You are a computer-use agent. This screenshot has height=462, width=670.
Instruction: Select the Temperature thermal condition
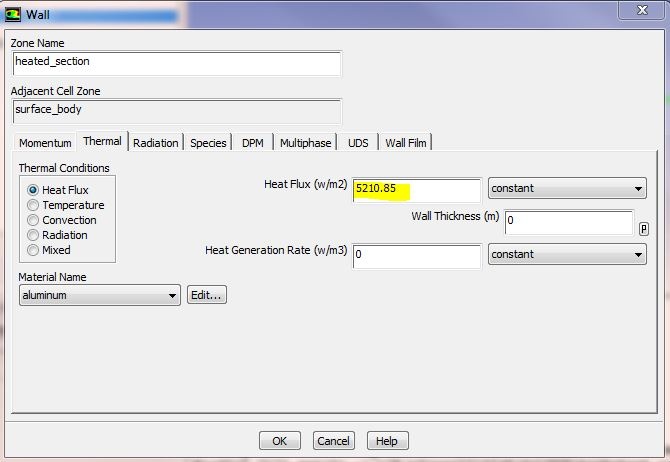point(33,205)
